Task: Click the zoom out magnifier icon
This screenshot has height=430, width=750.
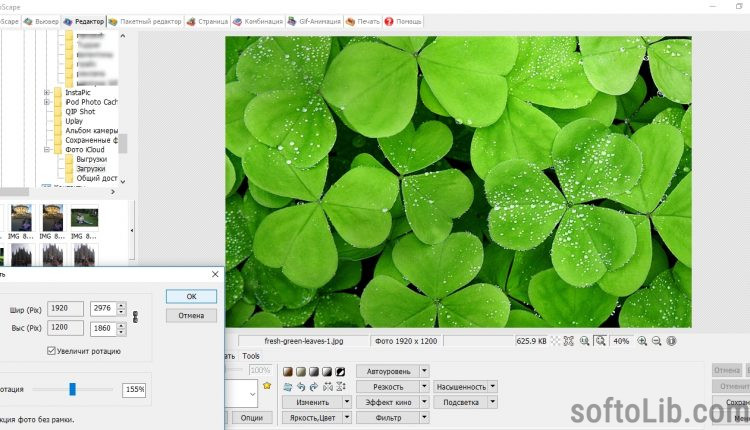Action: click(x=656, y=341)
